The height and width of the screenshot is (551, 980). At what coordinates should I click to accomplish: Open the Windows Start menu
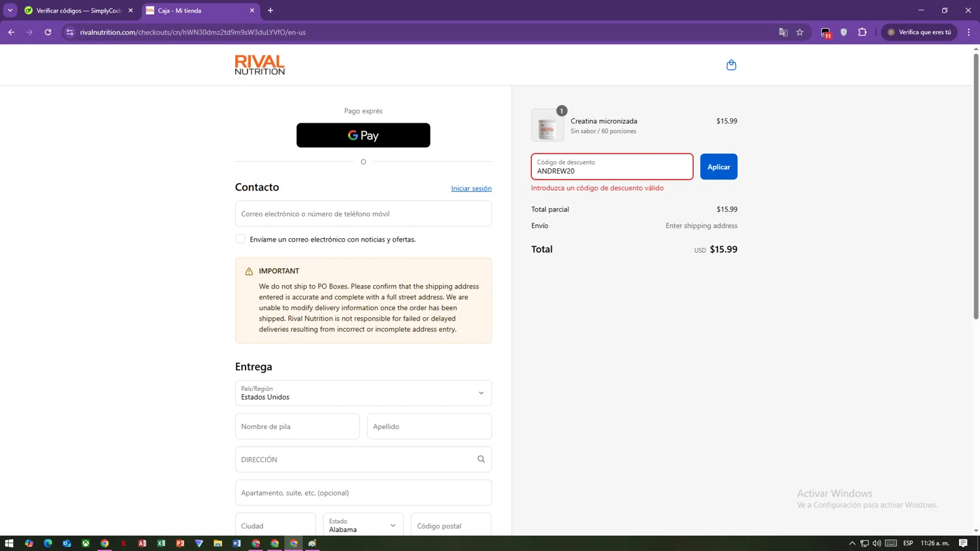tap(9, 543)
